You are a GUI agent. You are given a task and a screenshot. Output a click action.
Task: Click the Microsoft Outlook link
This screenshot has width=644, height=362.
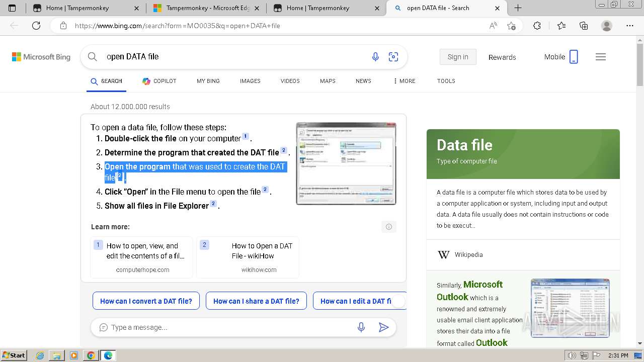pyautogui.click(x=469, y=291)
